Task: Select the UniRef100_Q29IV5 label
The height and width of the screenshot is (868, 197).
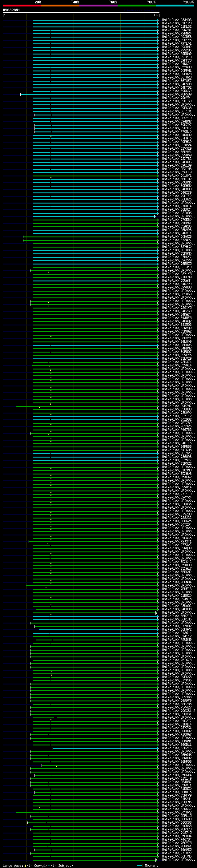Action: coord(177,308)
